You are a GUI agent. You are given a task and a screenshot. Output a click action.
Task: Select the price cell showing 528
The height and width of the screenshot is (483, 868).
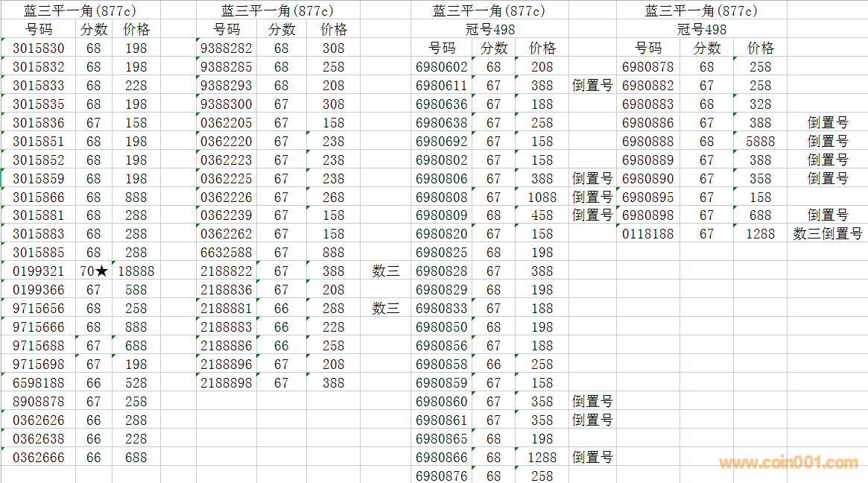point(136,382)
